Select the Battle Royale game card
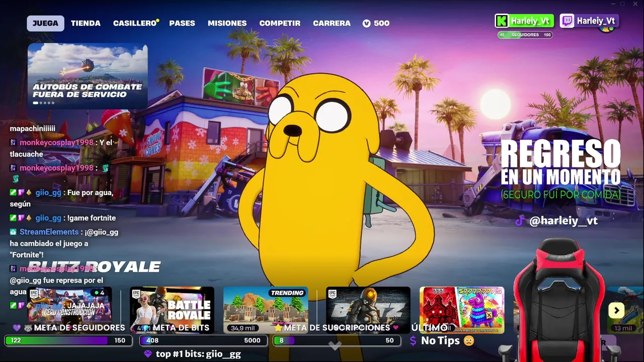The width and height of the screenshot is (644, 362). click(x=172, y=310)
